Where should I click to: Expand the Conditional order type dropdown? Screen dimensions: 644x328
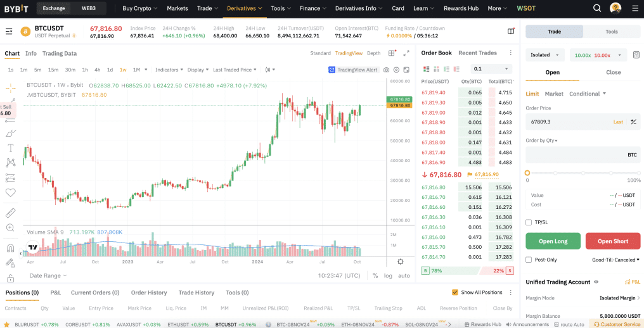coord(588,94)
